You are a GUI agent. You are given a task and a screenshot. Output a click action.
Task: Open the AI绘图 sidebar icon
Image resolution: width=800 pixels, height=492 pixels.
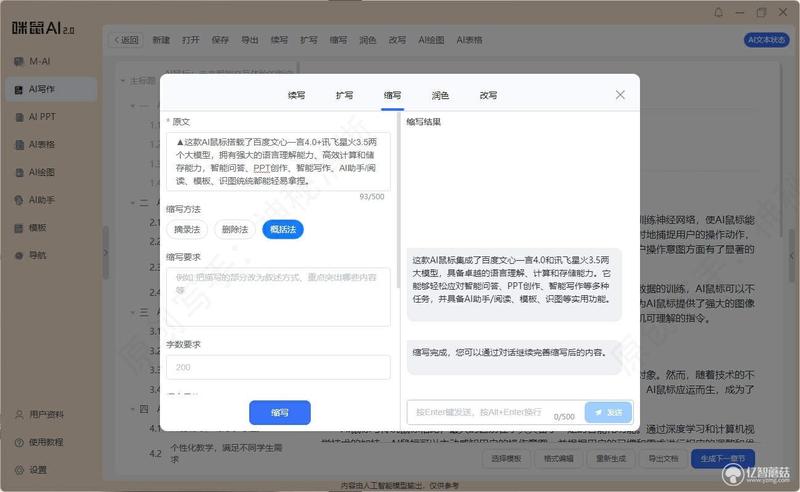pyautogui.click(x=19, y=173)
